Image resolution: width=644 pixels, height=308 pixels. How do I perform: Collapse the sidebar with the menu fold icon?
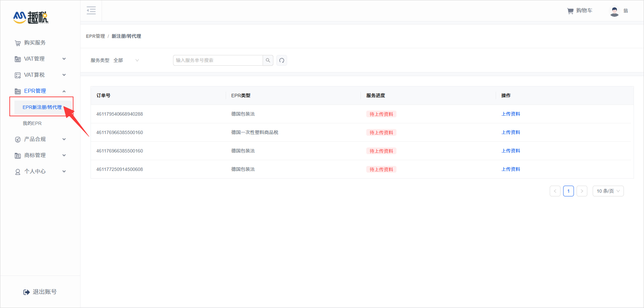click(x=91, y=10)
